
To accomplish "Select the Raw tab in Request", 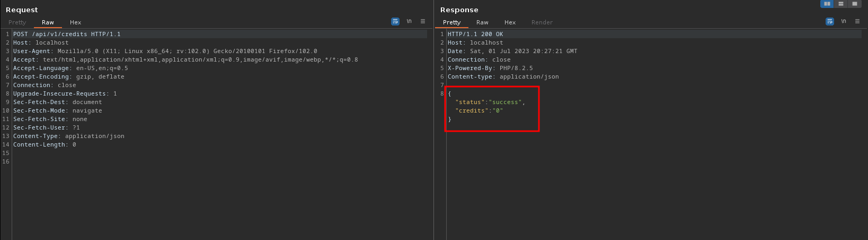I will 48,22.
